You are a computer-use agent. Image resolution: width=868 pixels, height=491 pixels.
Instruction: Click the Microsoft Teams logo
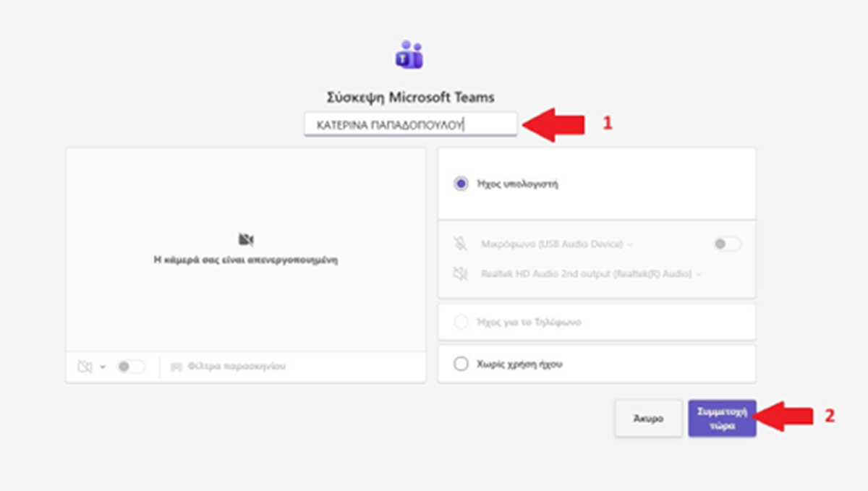[x=409, y=55]
